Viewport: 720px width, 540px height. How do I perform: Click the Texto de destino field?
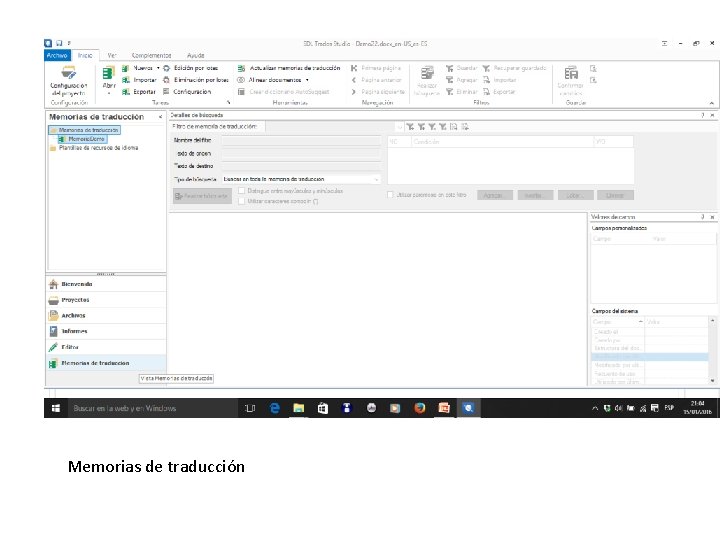pyautogui.click(x=301, y=166)
